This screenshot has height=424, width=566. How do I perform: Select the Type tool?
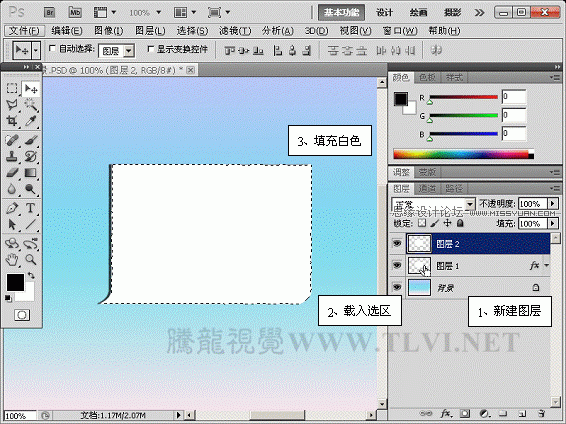point(31,208)
